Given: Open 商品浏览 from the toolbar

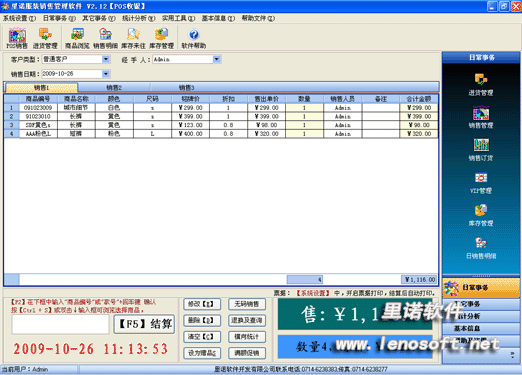Looking at the screenshot, I should point(77,39).
